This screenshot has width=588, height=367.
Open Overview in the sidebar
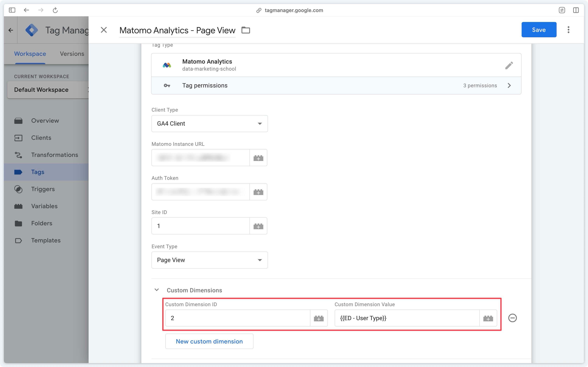click(46, 121)
